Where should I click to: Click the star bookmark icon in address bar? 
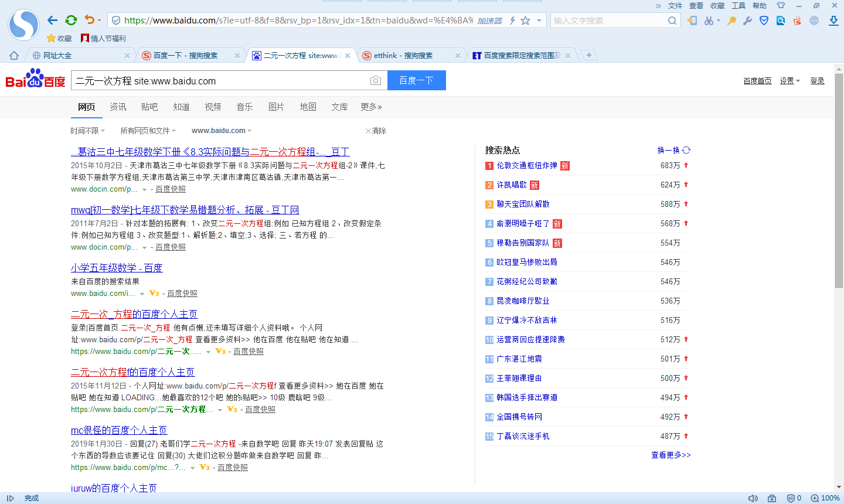click(526, 21)
